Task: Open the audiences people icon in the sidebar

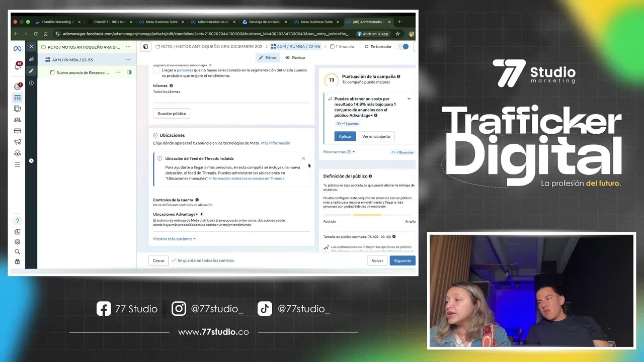Action: [18, 120]
